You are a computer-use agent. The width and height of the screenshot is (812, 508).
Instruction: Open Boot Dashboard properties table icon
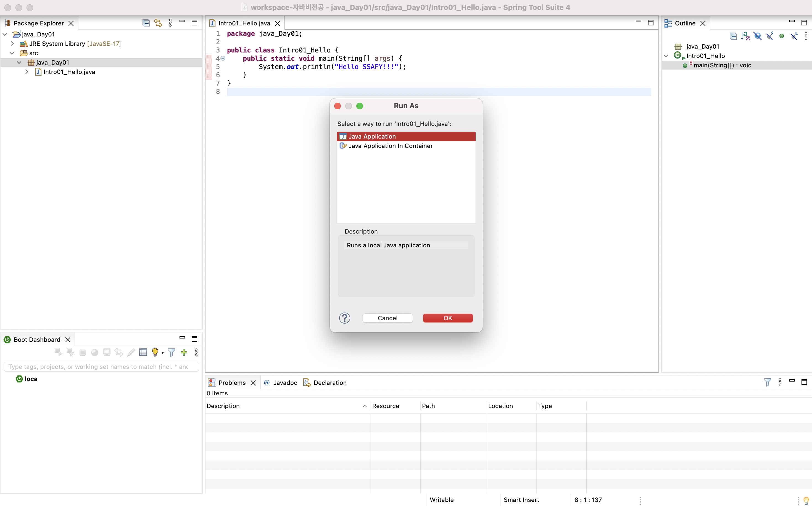(143, 352)
